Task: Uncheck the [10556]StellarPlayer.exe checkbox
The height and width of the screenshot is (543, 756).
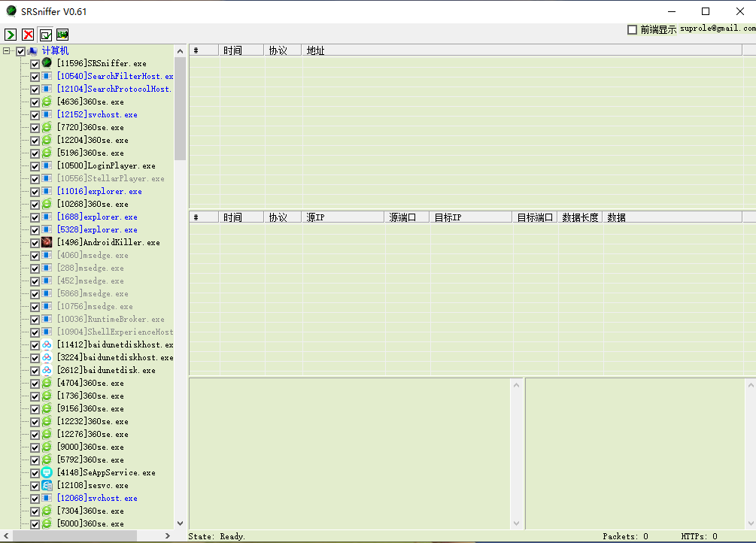Action: [35, 179]
